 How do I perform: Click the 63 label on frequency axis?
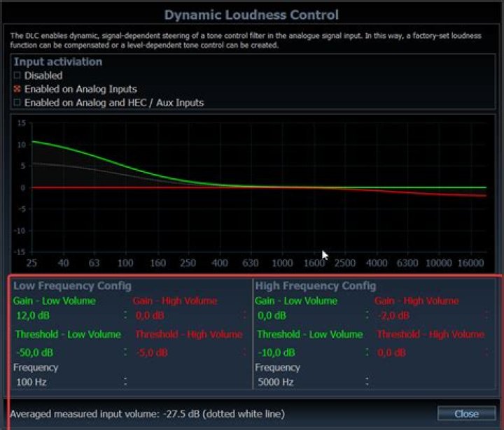[94, 263]
